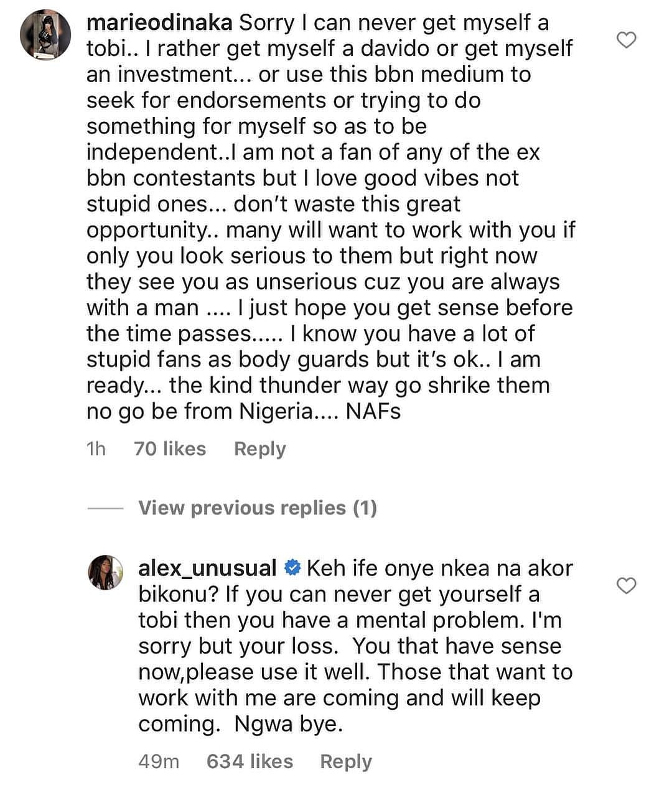Open alex_unusual's profile picture

click(x=106, y=572)
